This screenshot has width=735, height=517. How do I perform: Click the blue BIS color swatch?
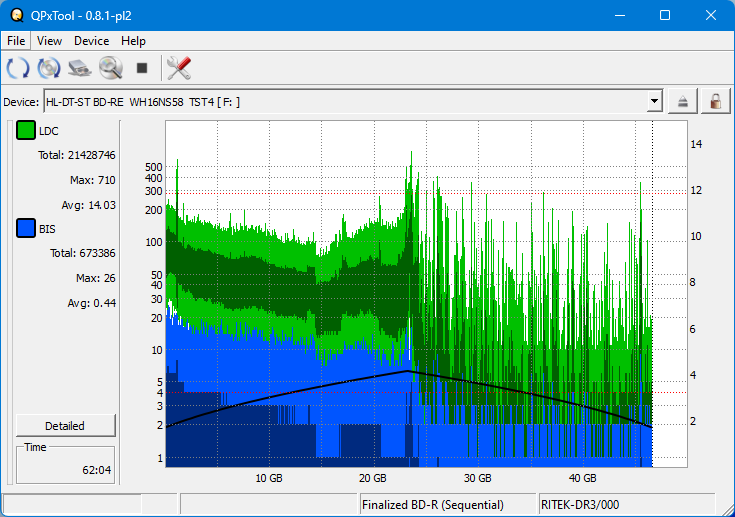tap(26, 228)
